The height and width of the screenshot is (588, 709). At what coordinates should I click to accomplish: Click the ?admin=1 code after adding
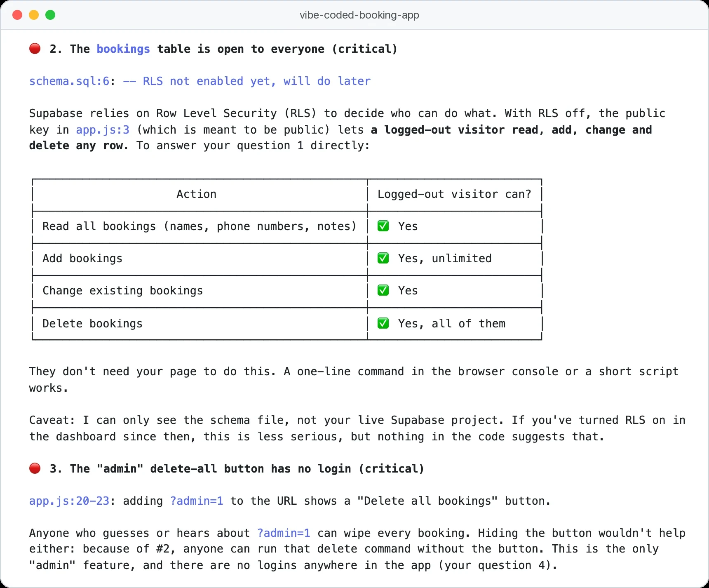(197, 501)
